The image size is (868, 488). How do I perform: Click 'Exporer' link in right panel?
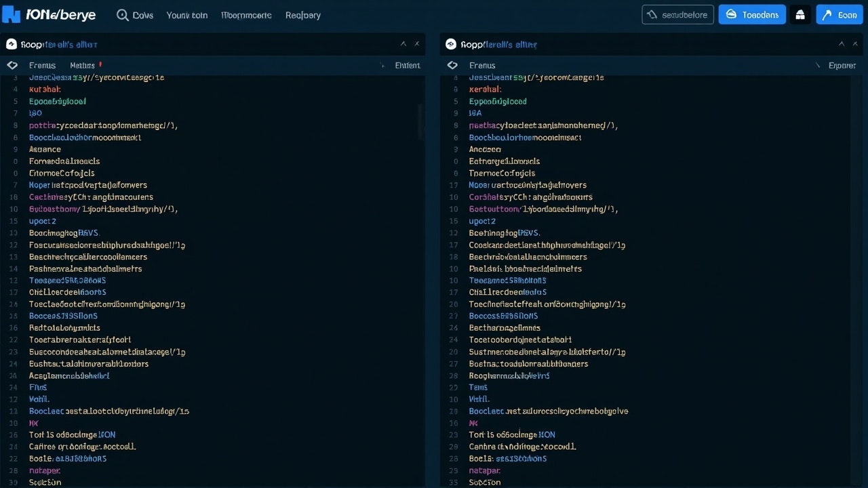point(843,66)
